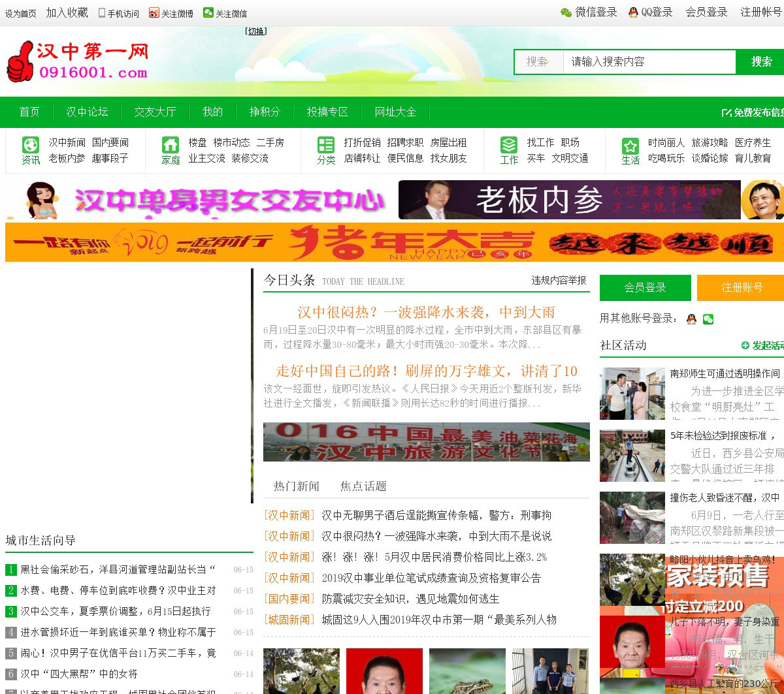Image resolution: width=784 pixels, height=694 pixels.
Task: Switch to the 热门新闻 tab
Action: tap(297, 486)
